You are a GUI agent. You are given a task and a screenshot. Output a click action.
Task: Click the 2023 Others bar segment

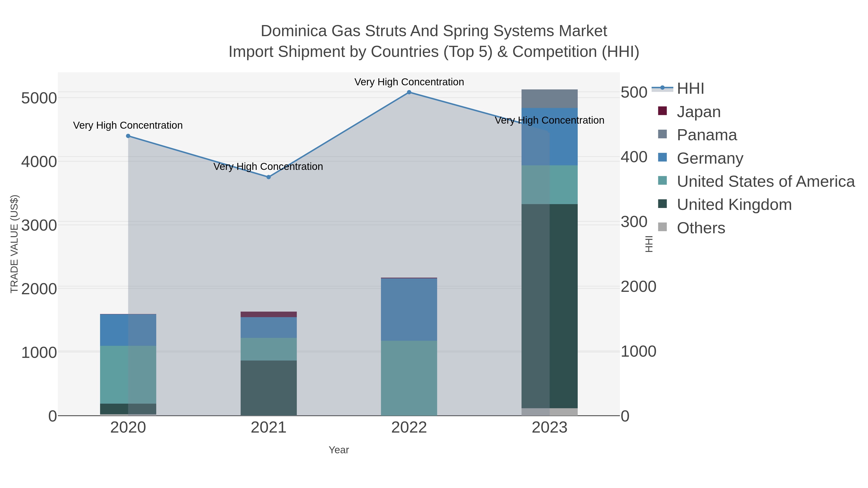click(x=549, y=412)
